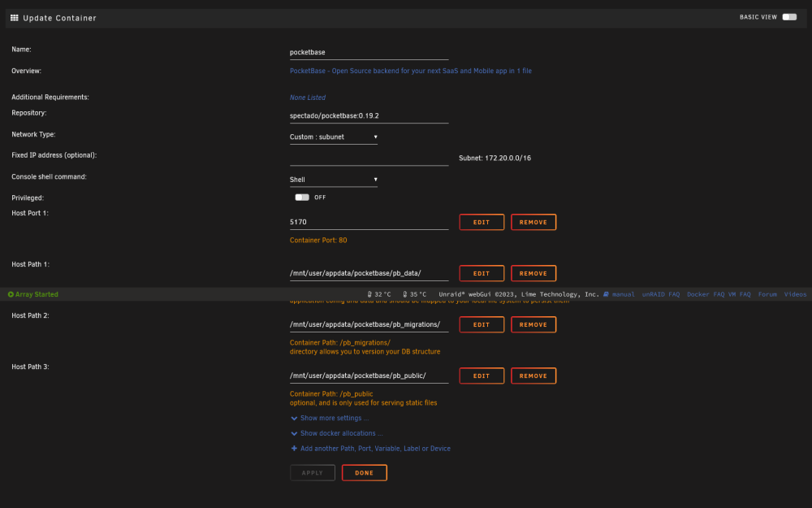The width and height of the screenshot is (812, 508).
Task: Click the Host Path 2 pb_migrations field
Action: [x=369, y=324]
